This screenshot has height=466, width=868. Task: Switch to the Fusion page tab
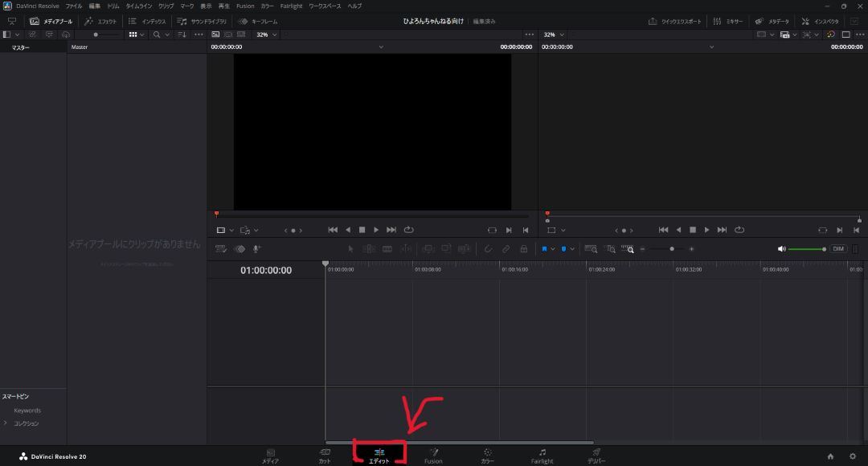click(x=433, y=456)
